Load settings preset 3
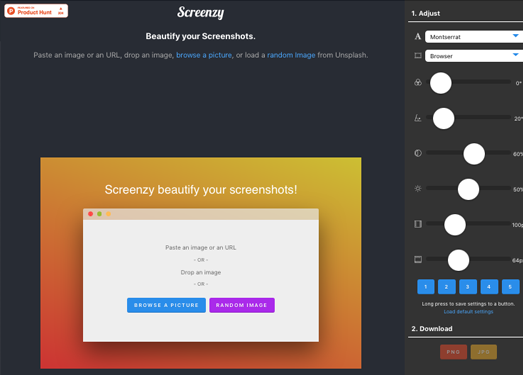523x375 pixels. click(468, 287)
